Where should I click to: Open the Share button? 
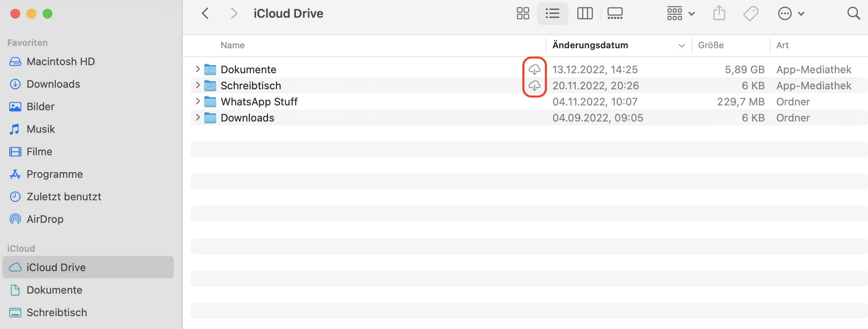pos(719,14)
